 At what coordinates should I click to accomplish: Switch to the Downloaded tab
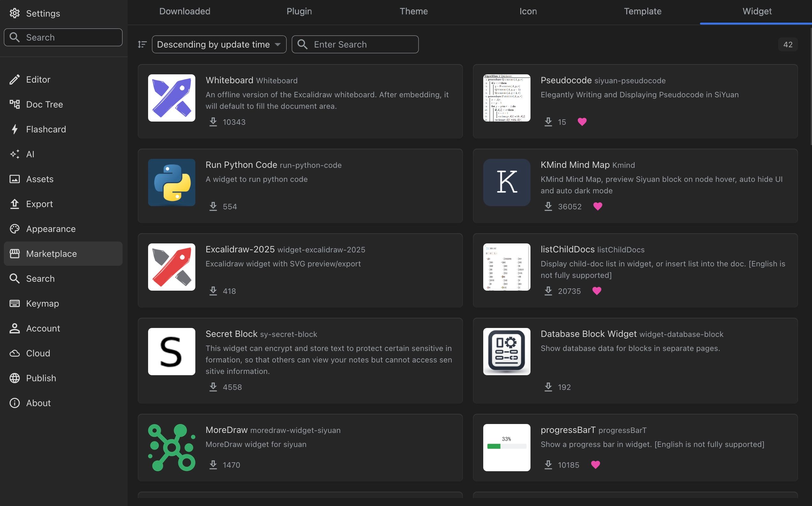coord(185,11)
